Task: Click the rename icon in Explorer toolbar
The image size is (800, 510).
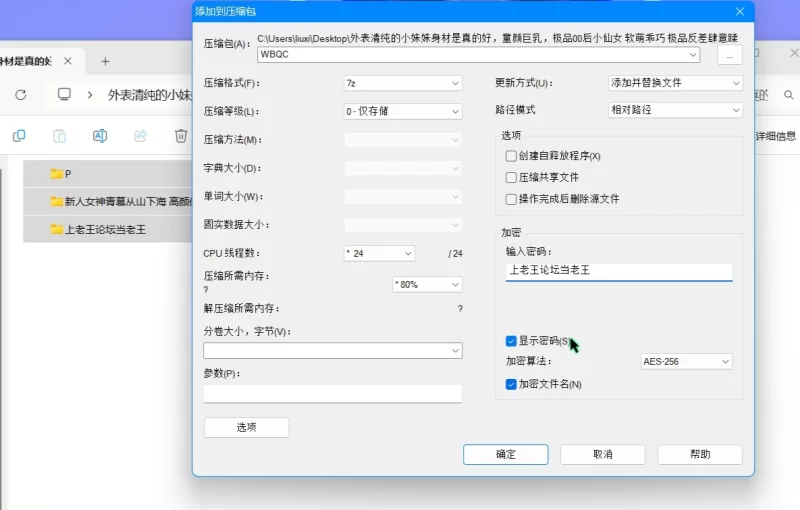Action: coord(100,136)
